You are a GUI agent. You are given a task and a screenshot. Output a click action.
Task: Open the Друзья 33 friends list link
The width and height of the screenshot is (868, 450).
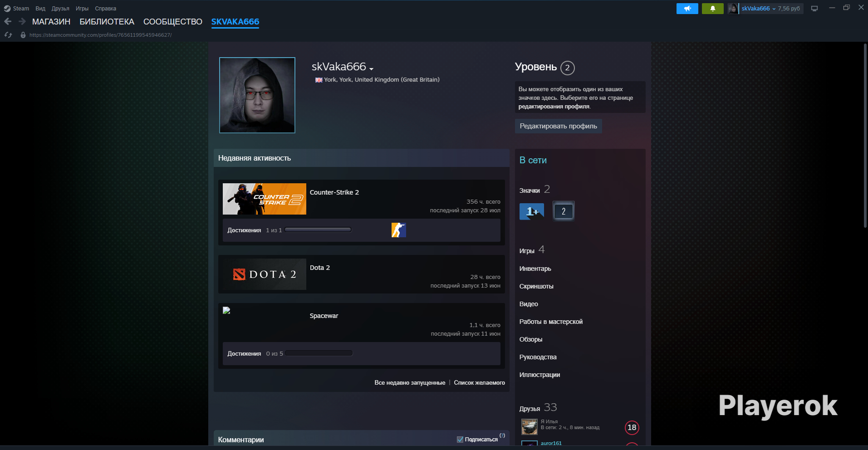coord(538,408)
